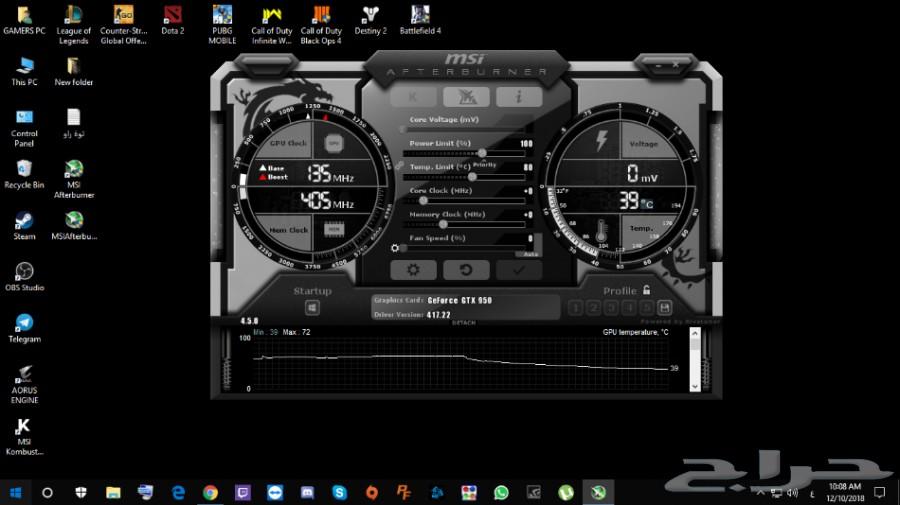Click the memory chip icon in left gauge
This screenshot has width=900, height=505.
(334, 230)
